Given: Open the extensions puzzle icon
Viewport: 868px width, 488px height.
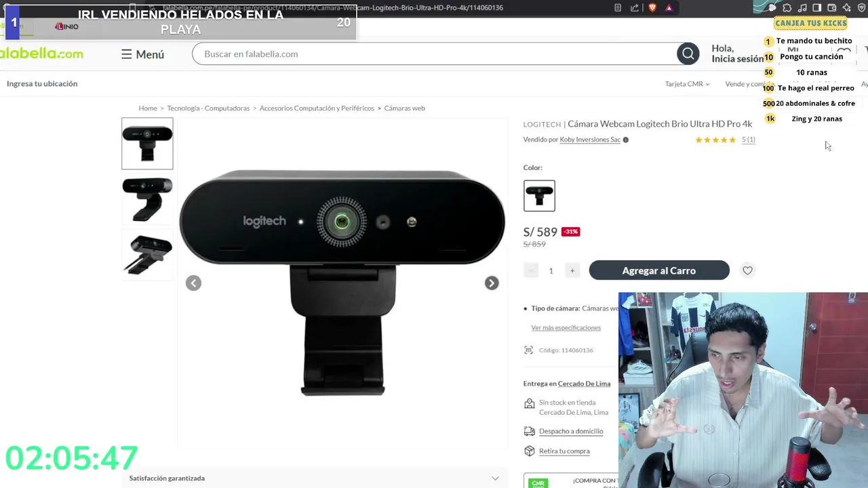Looking at the screenshot, I should tap(787, 7).
